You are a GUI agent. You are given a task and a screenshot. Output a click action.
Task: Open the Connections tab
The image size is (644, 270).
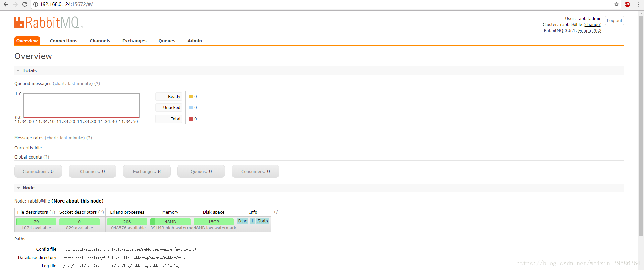[64, 41]
